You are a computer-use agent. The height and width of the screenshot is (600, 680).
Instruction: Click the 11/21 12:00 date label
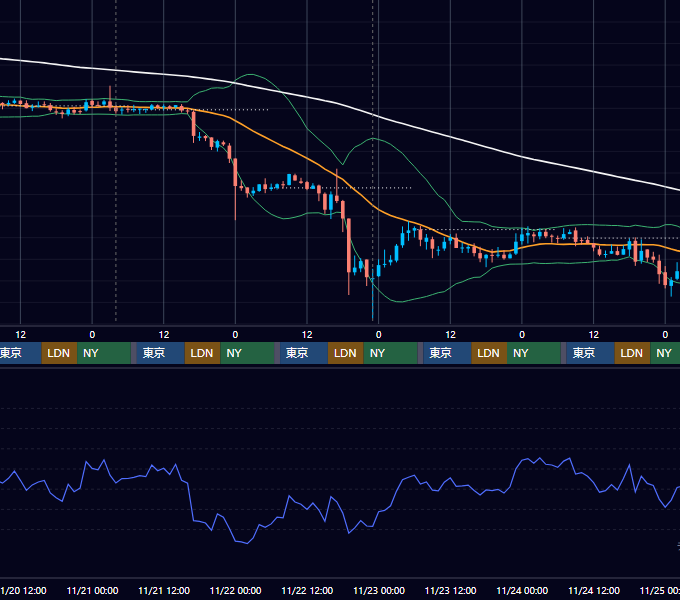(164, 590)
